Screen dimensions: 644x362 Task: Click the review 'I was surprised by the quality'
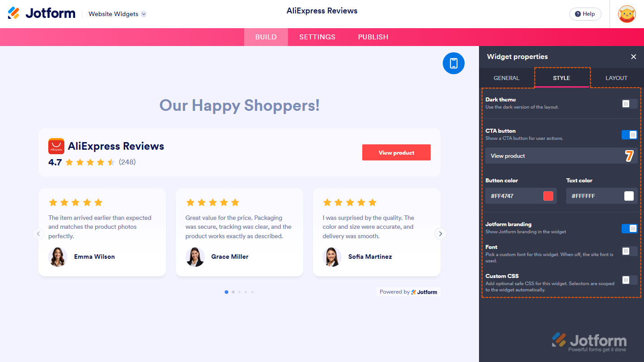(369, 227)
